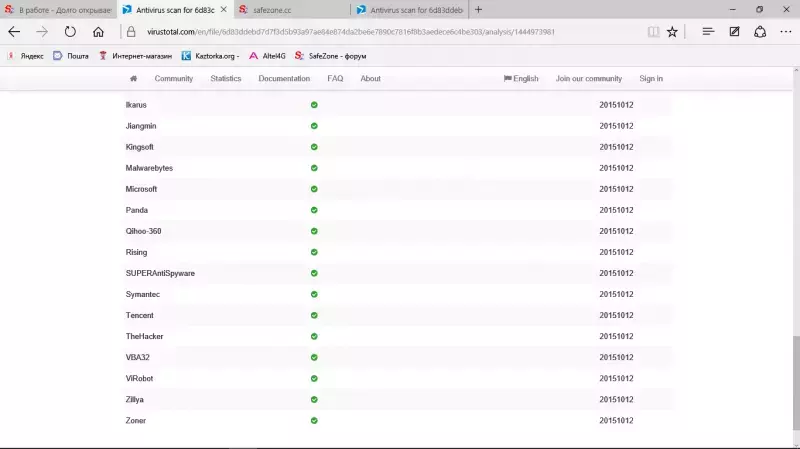Image resolution: width=800 pixels, height=449 pixels.
Task: Reload the page with the refresh icon
Action: pos(70,32)
